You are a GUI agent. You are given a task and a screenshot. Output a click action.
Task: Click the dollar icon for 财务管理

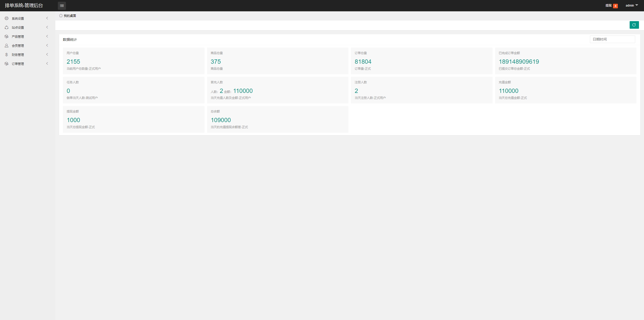pyautogui.click(x=7, y=55)
